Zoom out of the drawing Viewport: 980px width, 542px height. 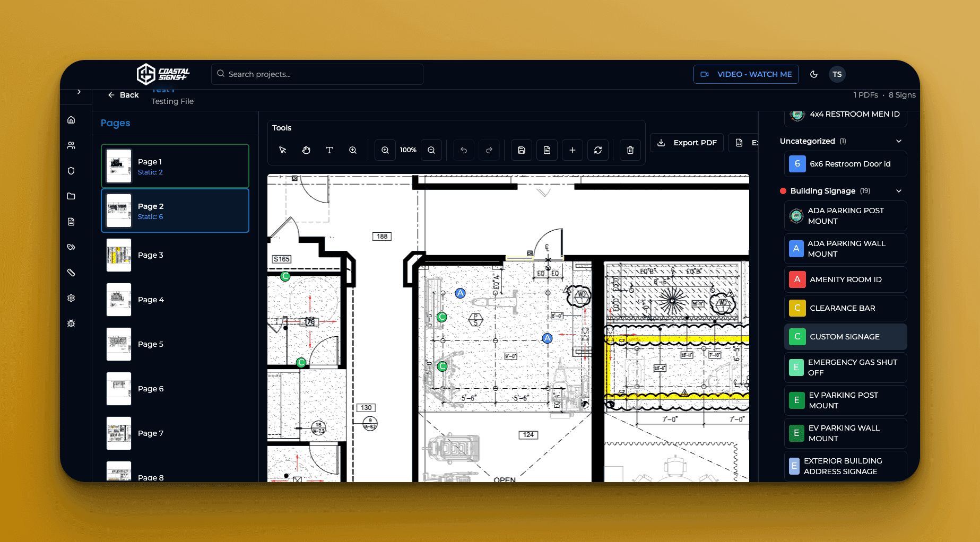pos(431,150)
